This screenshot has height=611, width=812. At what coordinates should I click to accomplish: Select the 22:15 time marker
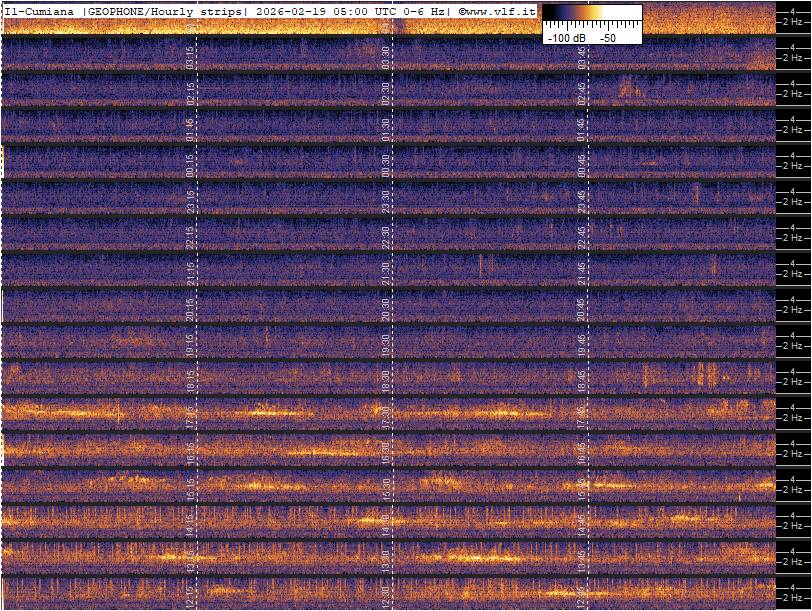click(191, 237)
